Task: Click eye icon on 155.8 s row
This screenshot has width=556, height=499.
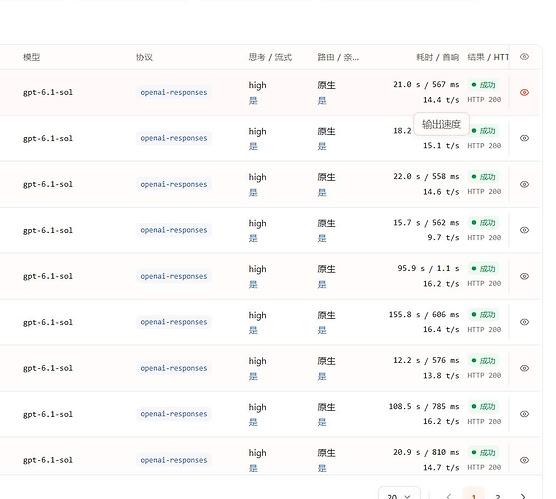Action: (524, 322)
